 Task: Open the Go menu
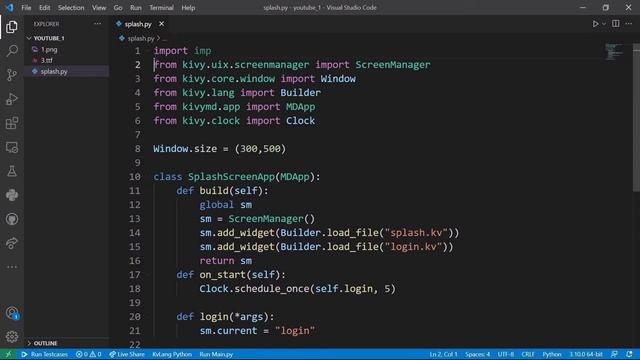tap(118, 8)
